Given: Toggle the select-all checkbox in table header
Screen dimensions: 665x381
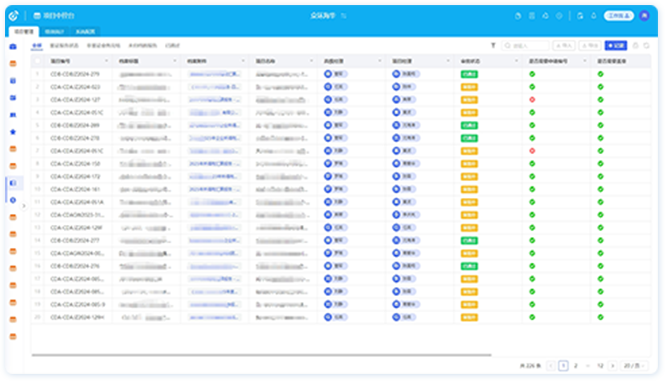Looking at the screenshot, I should (38, 61).
